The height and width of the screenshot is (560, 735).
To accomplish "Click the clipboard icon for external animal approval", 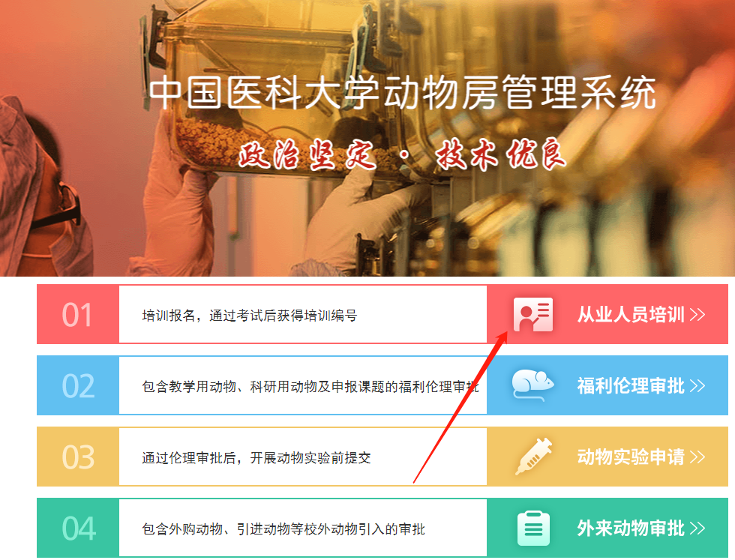I will 533,528.
